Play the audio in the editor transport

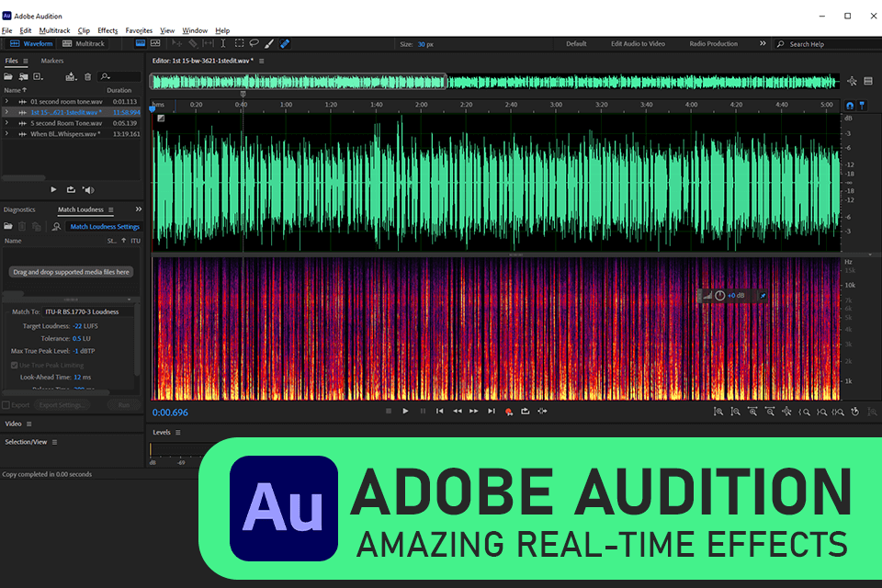(x=405, y=412)
